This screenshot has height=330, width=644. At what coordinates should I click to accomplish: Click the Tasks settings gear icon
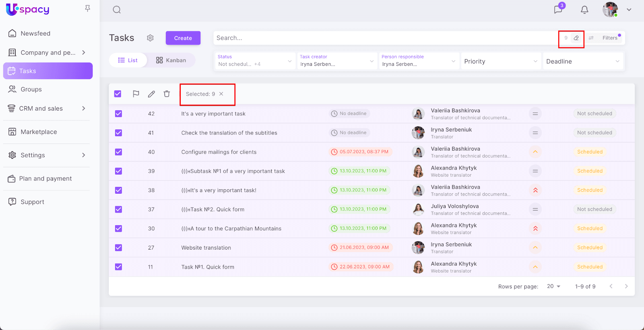[x=150, y=38]
